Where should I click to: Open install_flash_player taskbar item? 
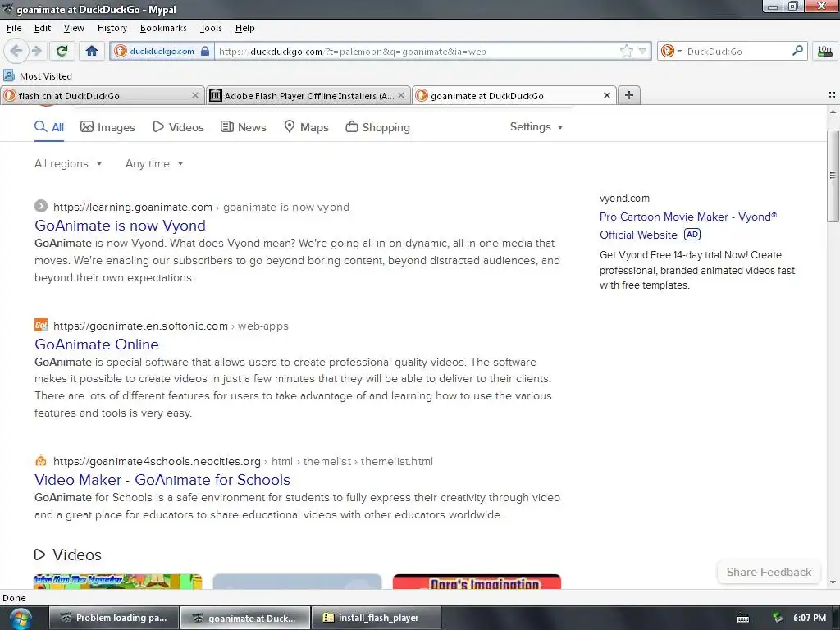(377, 618)
